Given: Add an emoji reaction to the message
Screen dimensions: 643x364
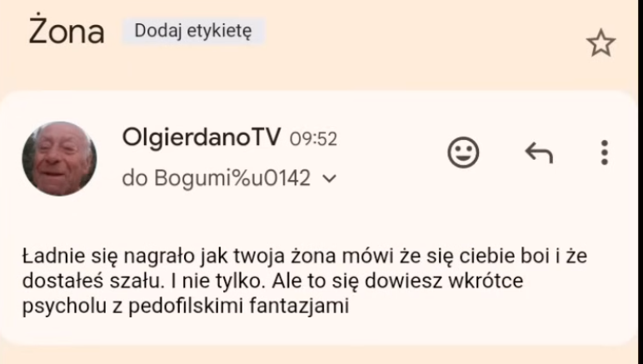Looking at the screenshot, I should point(463,152).
